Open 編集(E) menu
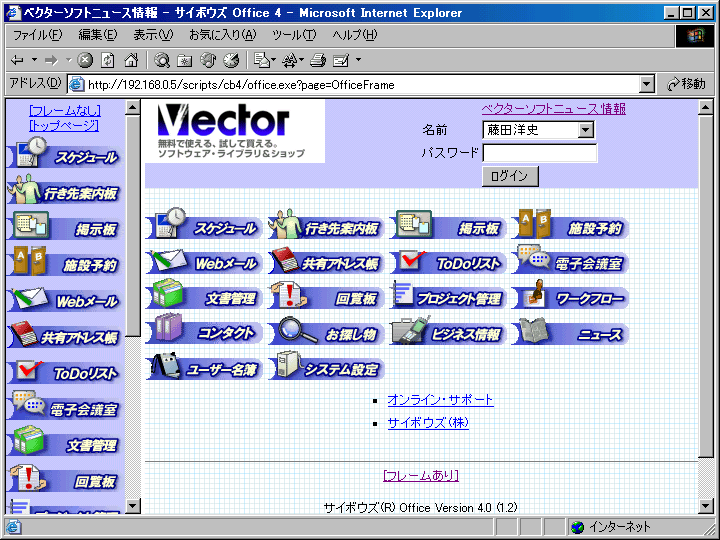720x540 pixels. coord(98,35)
